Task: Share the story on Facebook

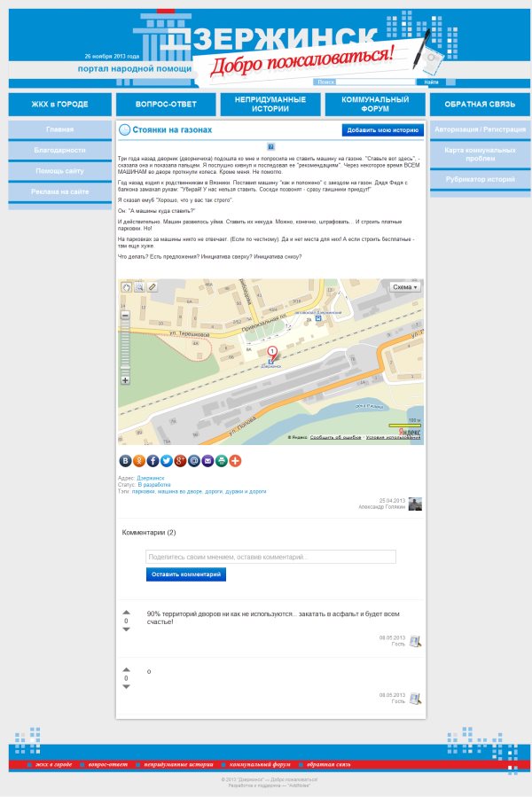Action: tap(153, 461)
